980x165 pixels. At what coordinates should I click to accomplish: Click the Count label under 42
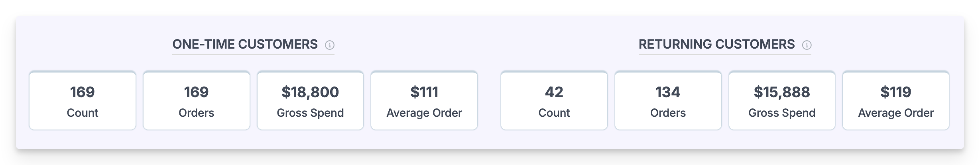point(554,113)
